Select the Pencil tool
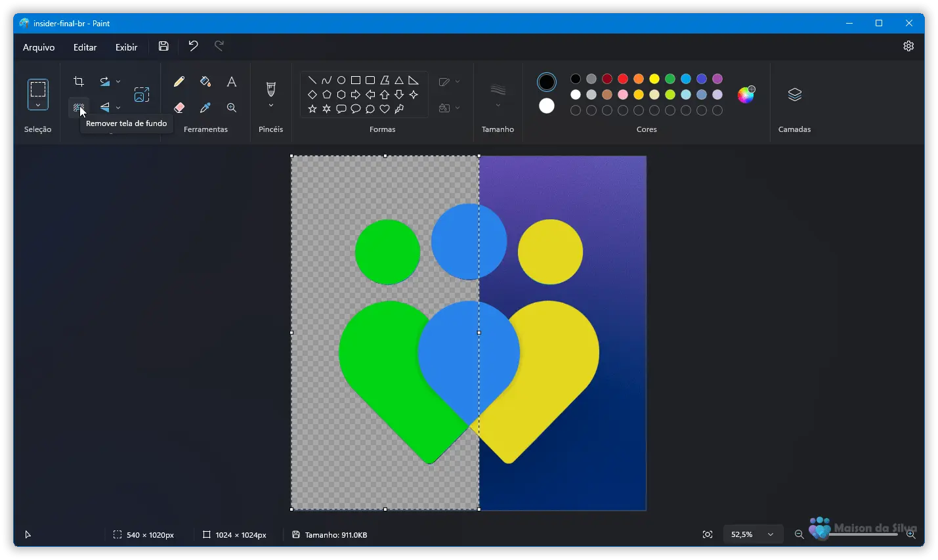 point(179,82)
